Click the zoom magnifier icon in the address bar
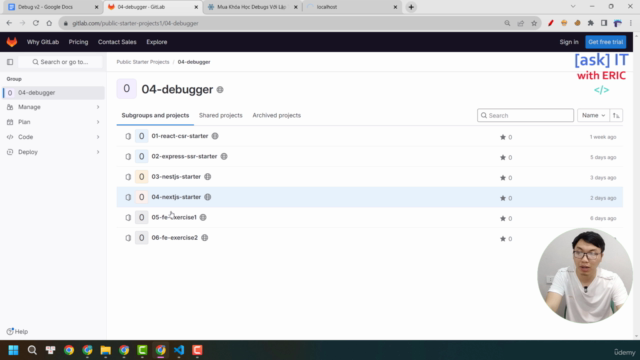This screenshot has width=640, height=360. click(x=507, y=23)
